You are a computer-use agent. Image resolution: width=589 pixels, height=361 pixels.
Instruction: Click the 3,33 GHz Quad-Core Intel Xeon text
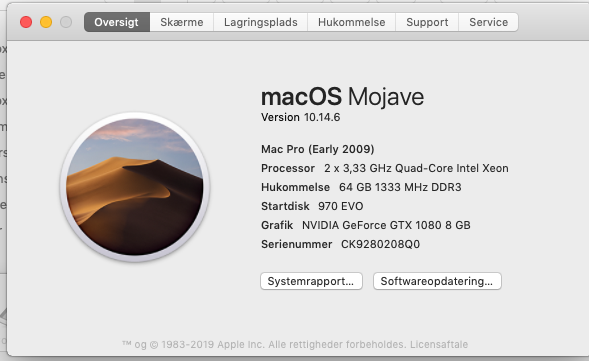click(x=416, y=168)
